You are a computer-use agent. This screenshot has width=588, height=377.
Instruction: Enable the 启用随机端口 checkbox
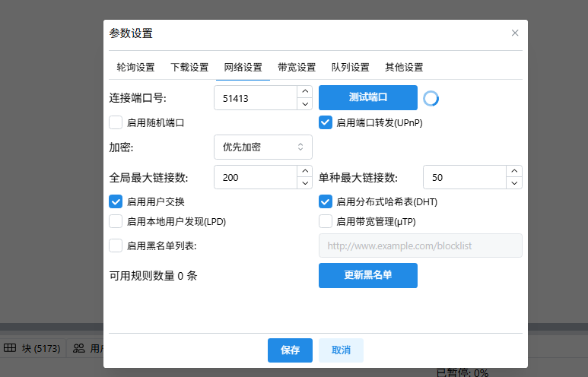tap(116, 122)
